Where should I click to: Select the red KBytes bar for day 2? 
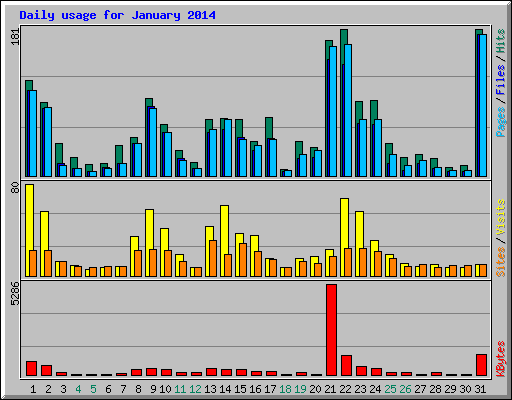(x=46, y=370)
